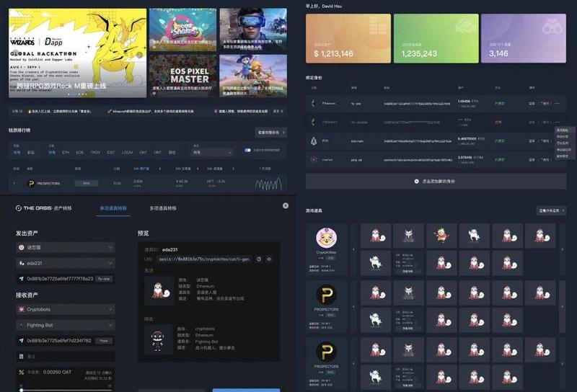This screenshot has width=577, height=392.
Task: Open the eda231 item dropdown
Action: coord(66,263)
